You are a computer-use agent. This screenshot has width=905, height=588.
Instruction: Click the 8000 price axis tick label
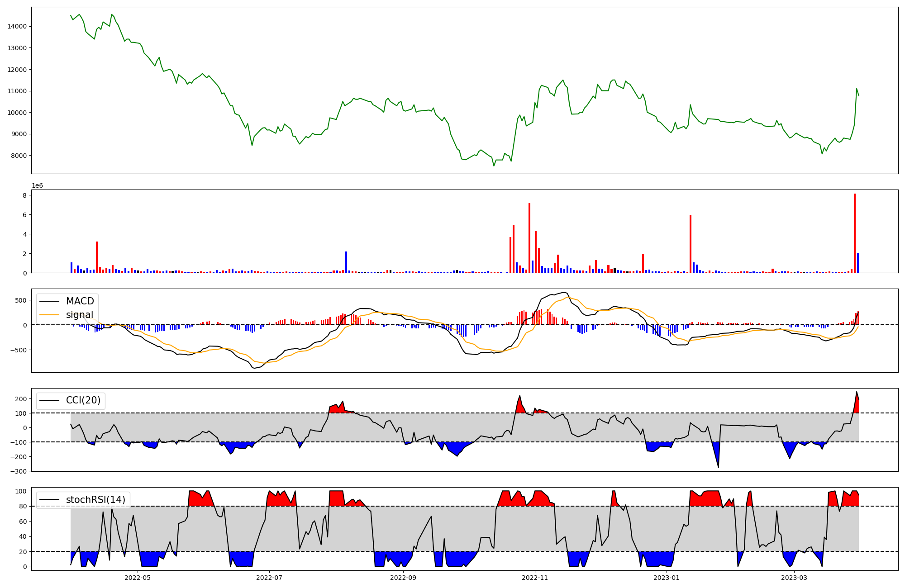19,156
